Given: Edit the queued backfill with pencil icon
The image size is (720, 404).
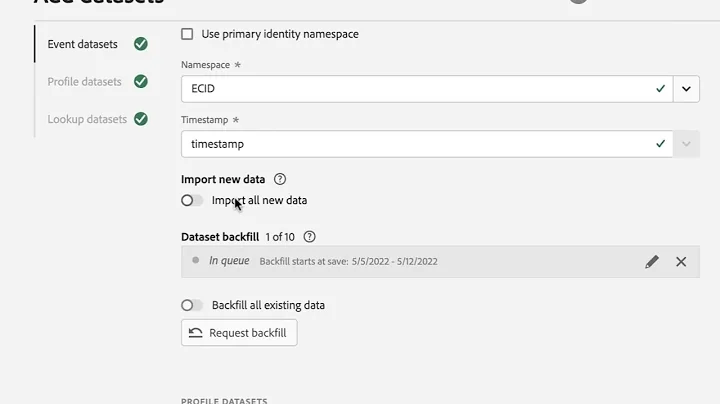Looking at the screenshot, I should coord(652,262).
